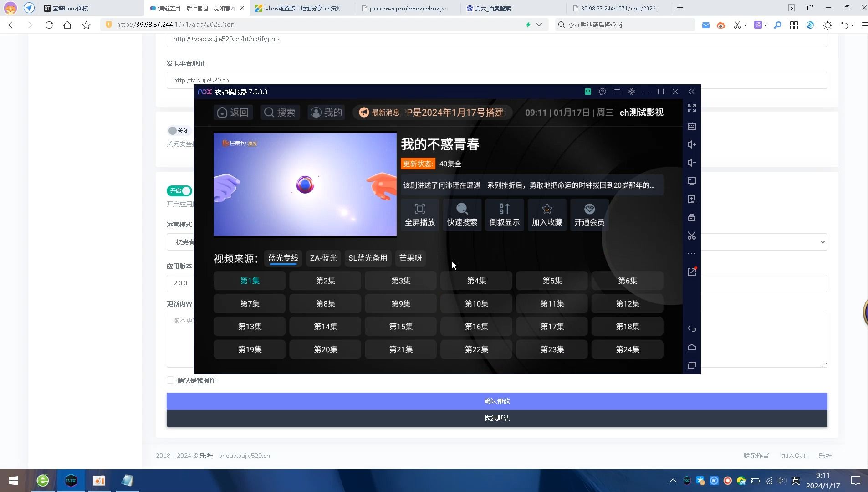This screenshot has width=868, height=492.
Task: Play episode 第15集
Action: tap(401, 327)
